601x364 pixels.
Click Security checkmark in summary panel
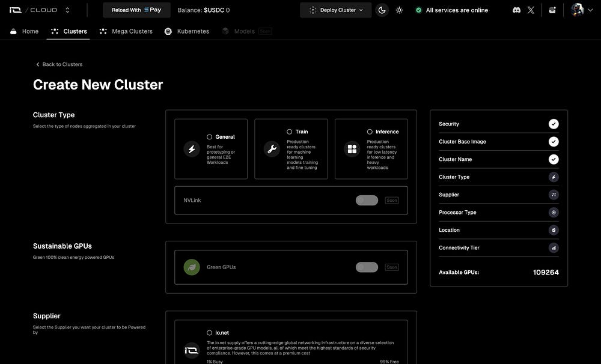(554, 124)
